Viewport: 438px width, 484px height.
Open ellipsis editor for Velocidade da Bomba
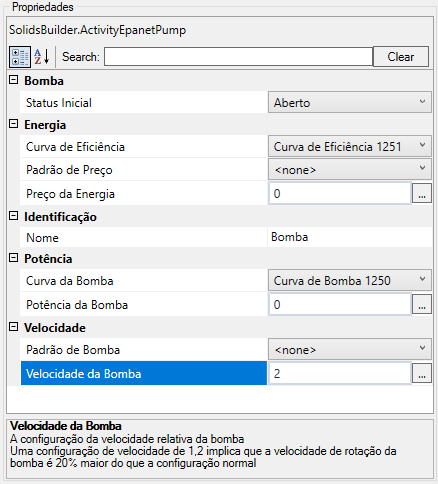click(422, 373)
